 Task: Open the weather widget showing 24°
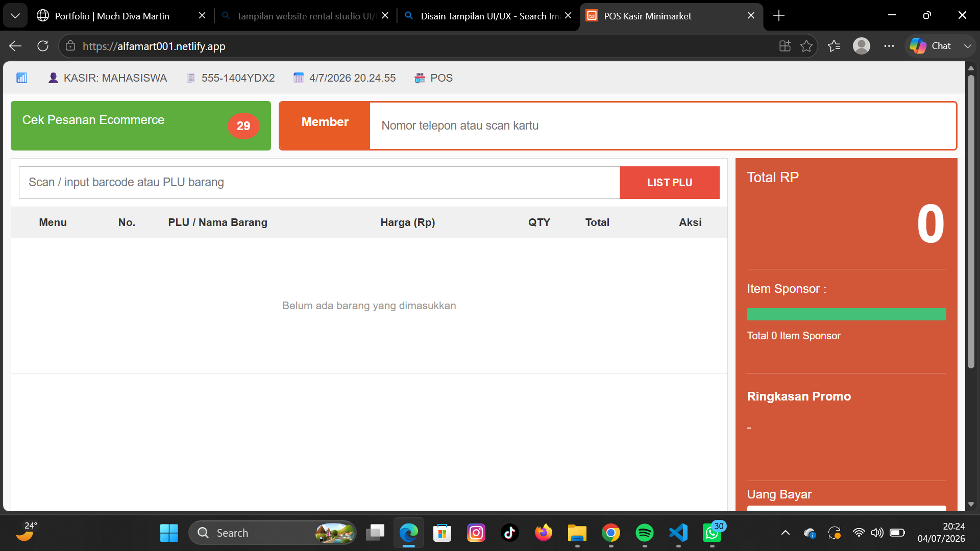[26, 532]
